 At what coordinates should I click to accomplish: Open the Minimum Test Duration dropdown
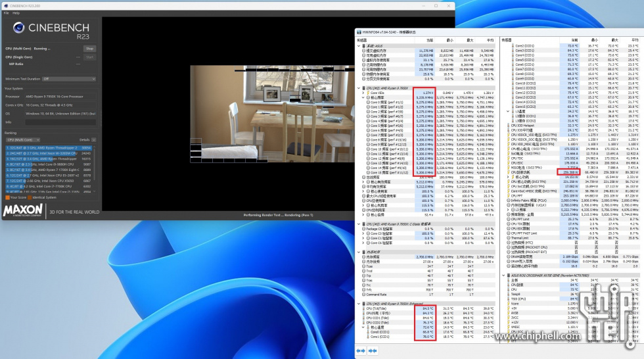pos(69,79)
